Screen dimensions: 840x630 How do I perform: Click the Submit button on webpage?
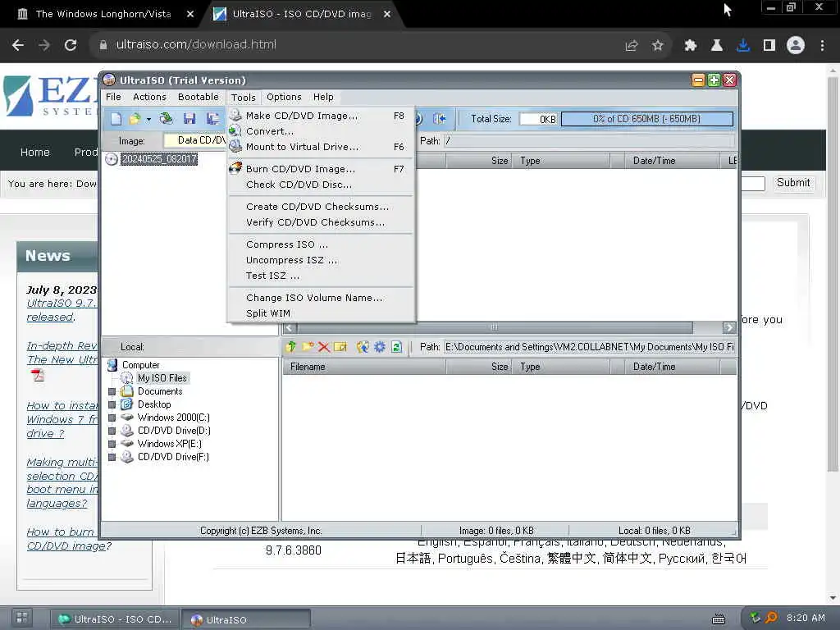(x=793, y=183)
